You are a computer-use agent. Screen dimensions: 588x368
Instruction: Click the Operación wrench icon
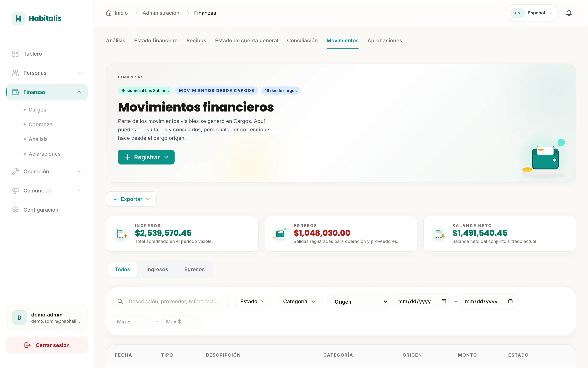pos(15,172)
